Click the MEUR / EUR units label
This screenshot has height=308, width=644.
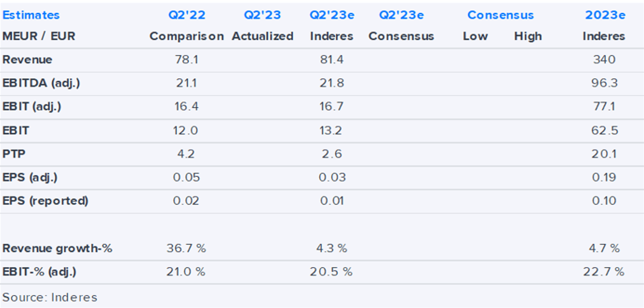click(x=39, y=36)
